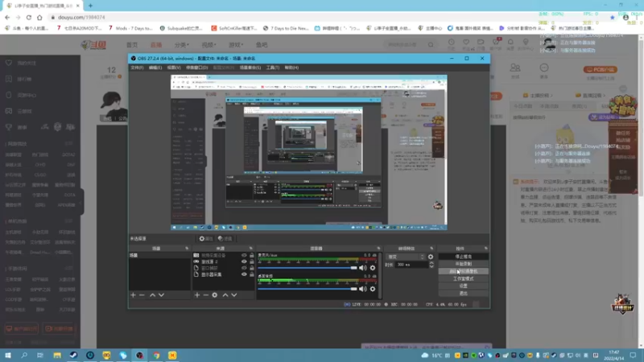Select the 显示器采集 source row in OBS
This screenshot has height=362, width=644.
[x=224, y=274]
